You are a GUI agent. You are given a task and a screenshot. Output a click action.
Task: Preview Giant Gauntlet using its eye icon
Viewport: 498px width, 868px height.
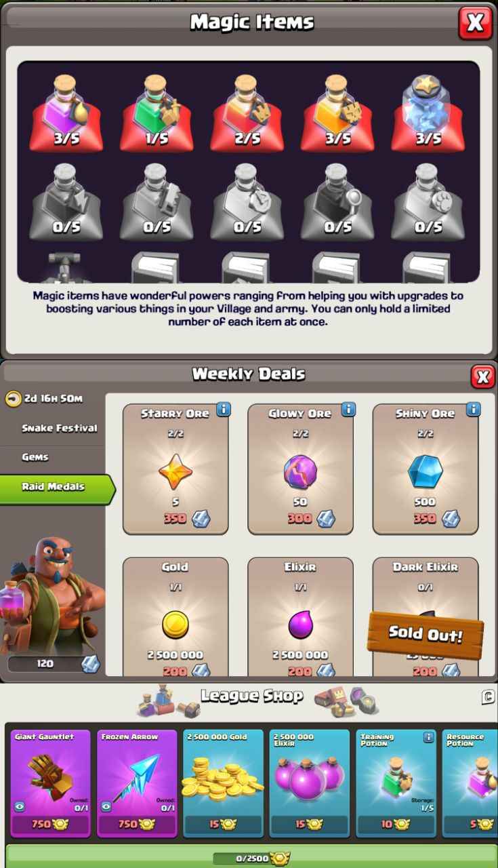pos(20,807)
